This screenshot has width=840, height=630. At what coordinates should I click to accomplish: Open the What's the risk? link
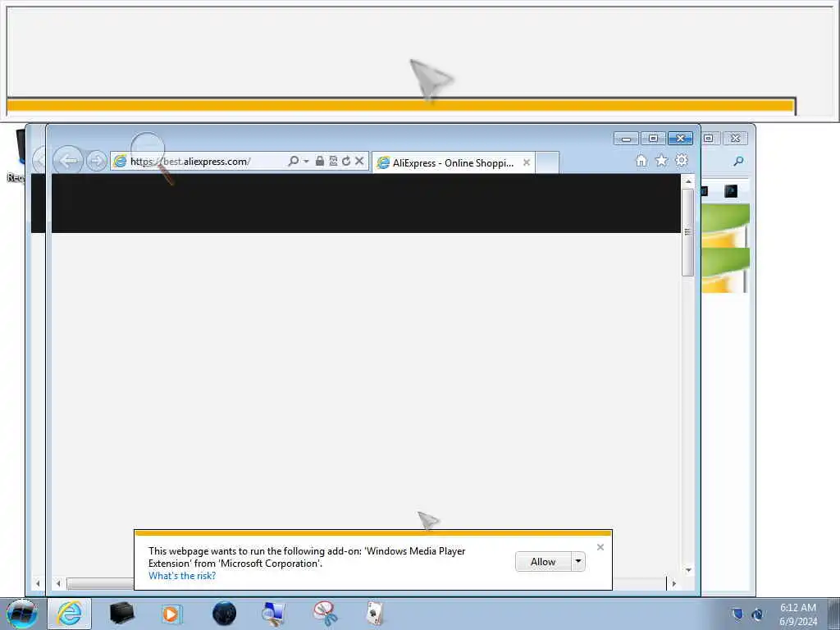(x=182, y=576)
